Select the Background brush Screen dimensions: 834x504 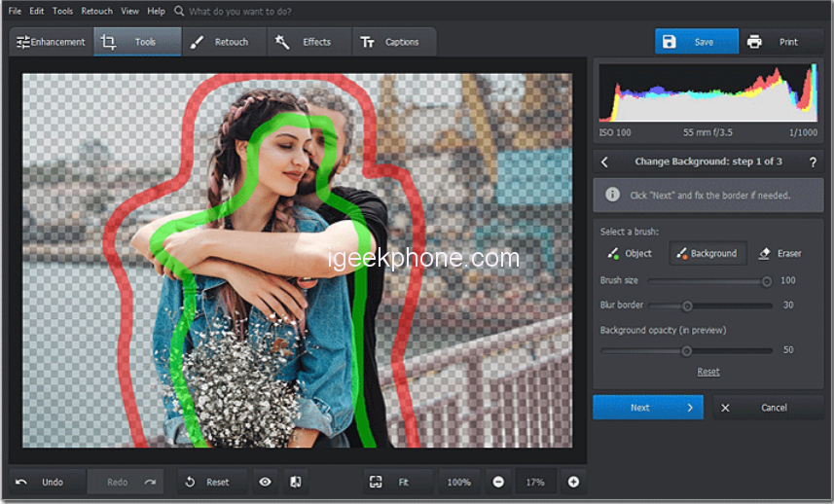coord(707,253)
